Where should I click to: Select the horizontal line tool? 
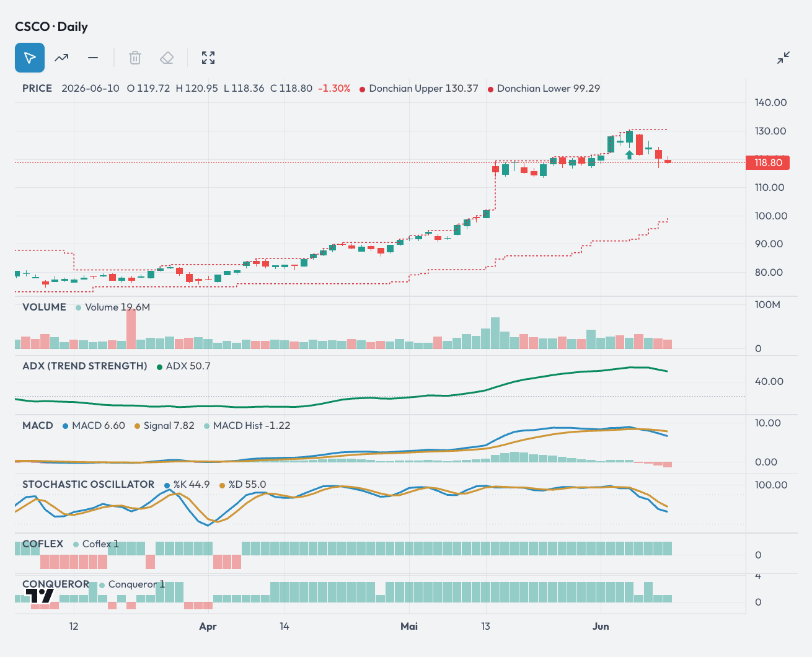pos(93,58)
